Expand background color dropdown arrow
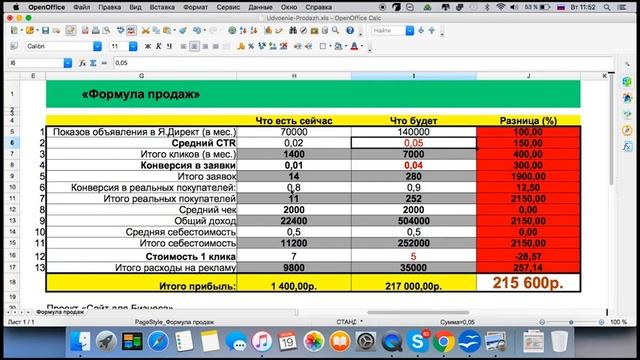Viewport: 640px width, 360px height. (346, 46)
